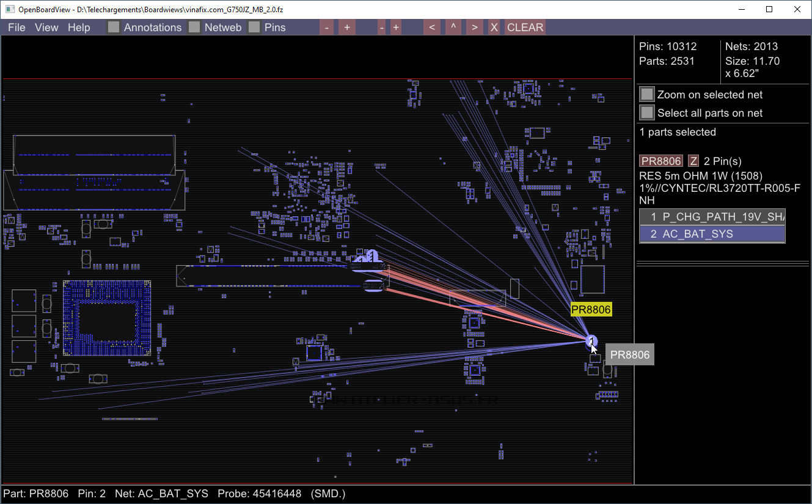Screen dimensions: 812x504
Task: Click the narrow '+' button left of '<'
Action: (396, 27)
